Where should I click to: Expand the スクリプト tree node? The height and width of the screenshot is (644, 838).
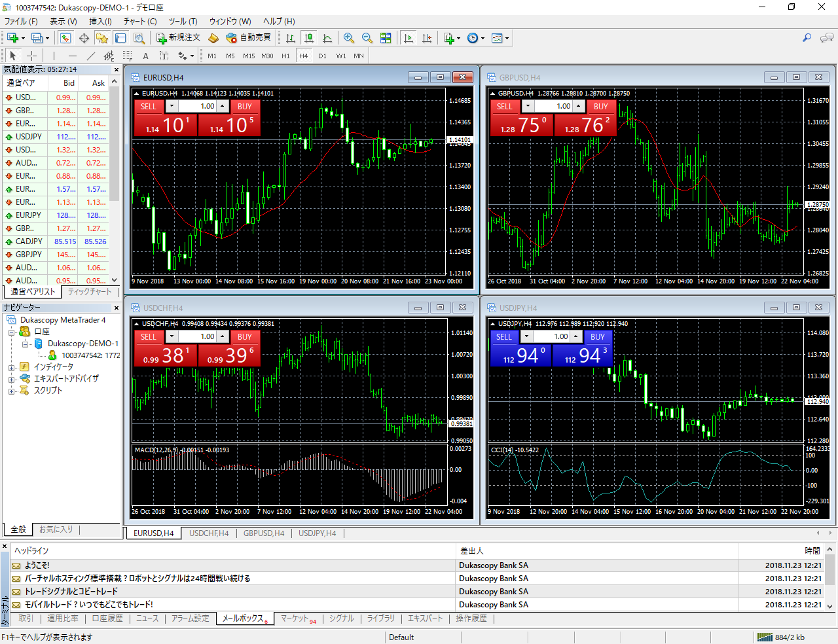[11, 391]
